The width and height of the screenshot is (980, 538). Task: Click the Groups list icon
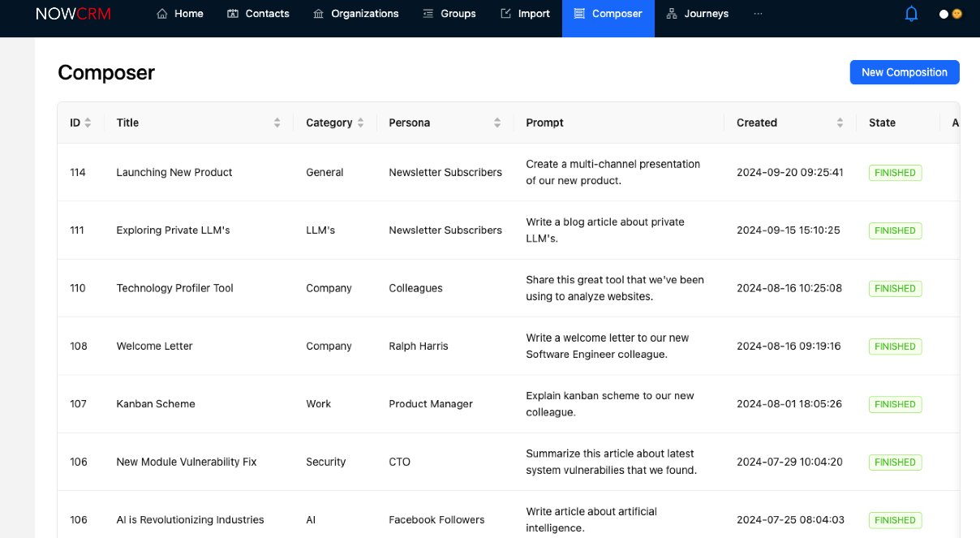(x=428, y=14)
